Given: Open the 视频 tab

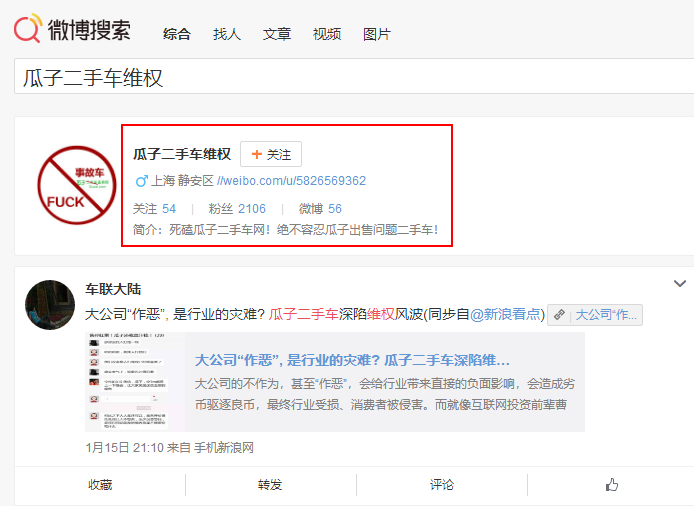Looking at the screenshot, I should [x=327, y=34].
